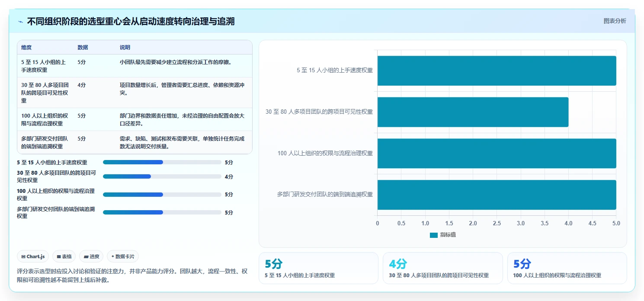Open the 5分 card for 100 人以上组织
Screen dimensions: 644x301
pos(567,268)
